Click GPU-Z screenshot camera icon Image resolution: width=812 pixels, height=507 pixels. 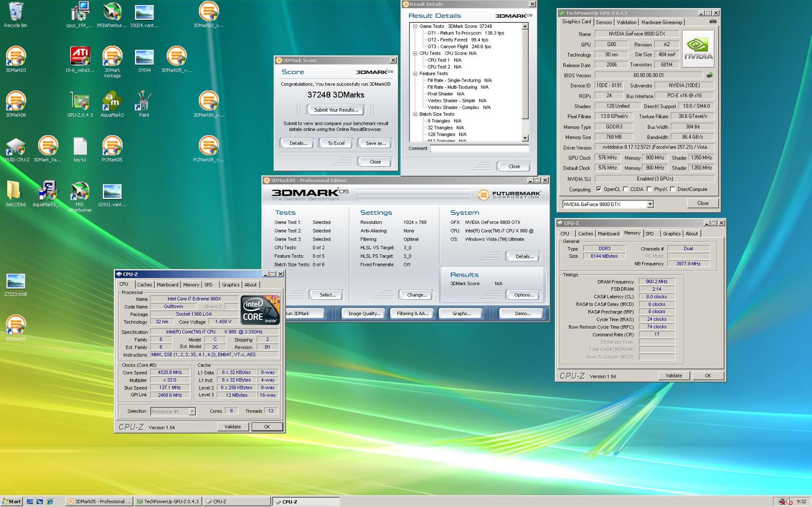pos(713,22)
